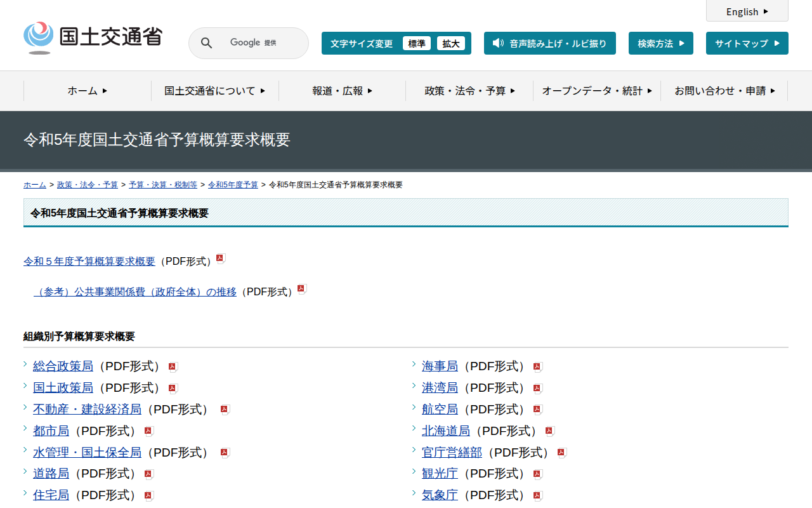812x508 pixels.
Task: Open お問い合わせ・申請 navigation menu
Action: click(x=724, y=91)
